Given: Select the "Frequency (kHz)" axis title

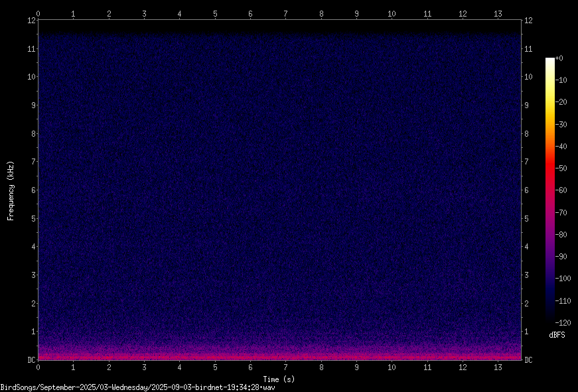Looking at the screenshot, I should click(x=11, y=191).
